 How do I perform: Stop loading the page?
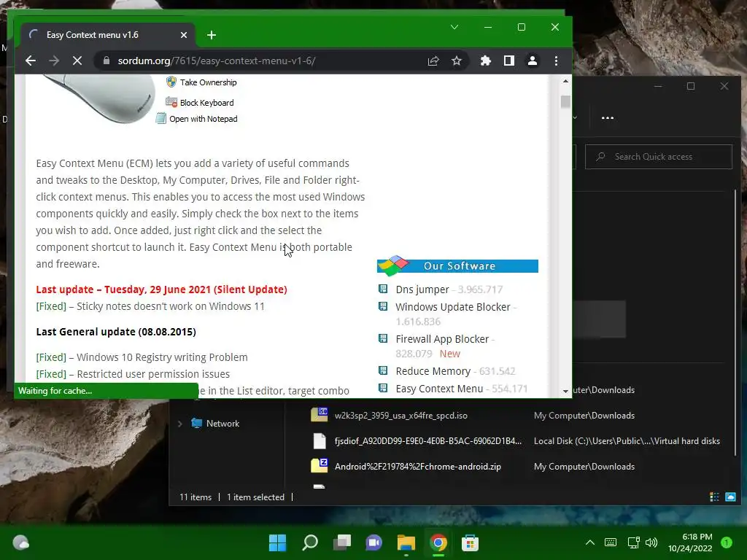pos(77,61)
